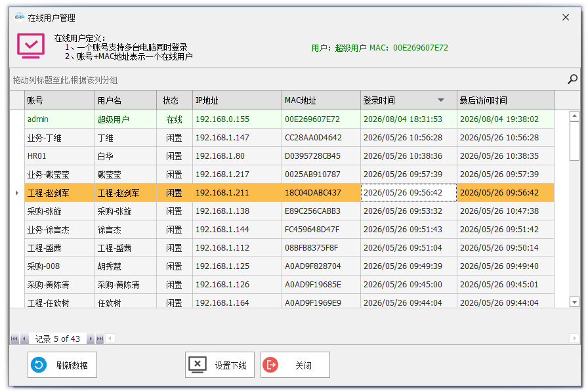The width and height of the screenshot is (588, 391).
Task: Click the ERP logo in the title bar
Action: [x=20, y=17]
